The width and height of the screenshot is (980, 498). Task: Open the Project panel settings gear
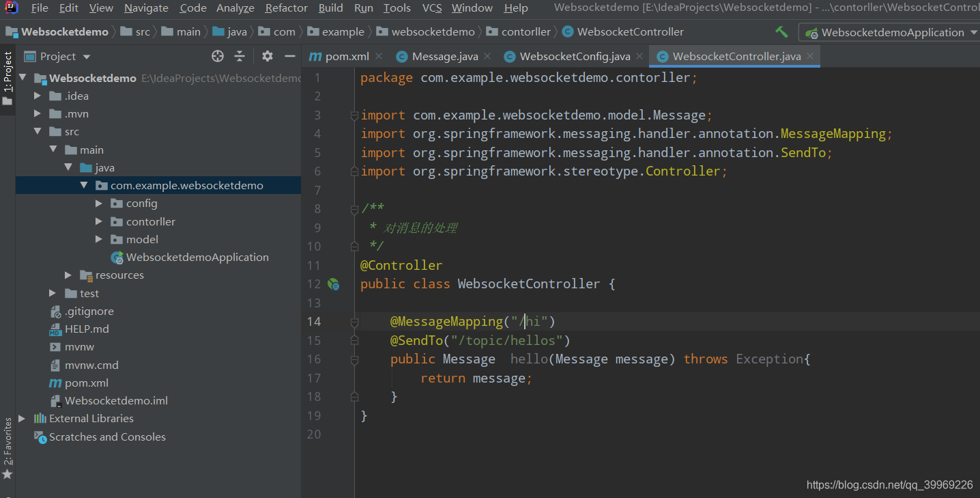click(267, 56)
